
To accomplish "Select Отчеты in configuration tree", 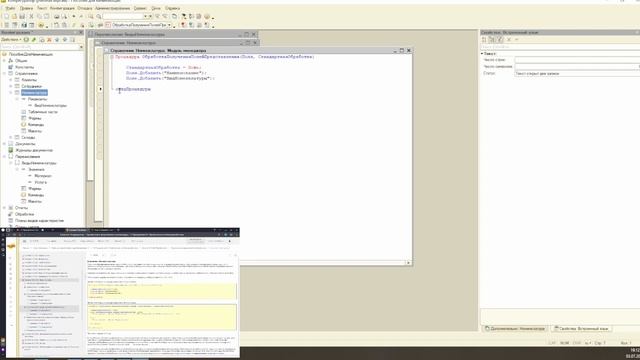I will pos(21,208).
